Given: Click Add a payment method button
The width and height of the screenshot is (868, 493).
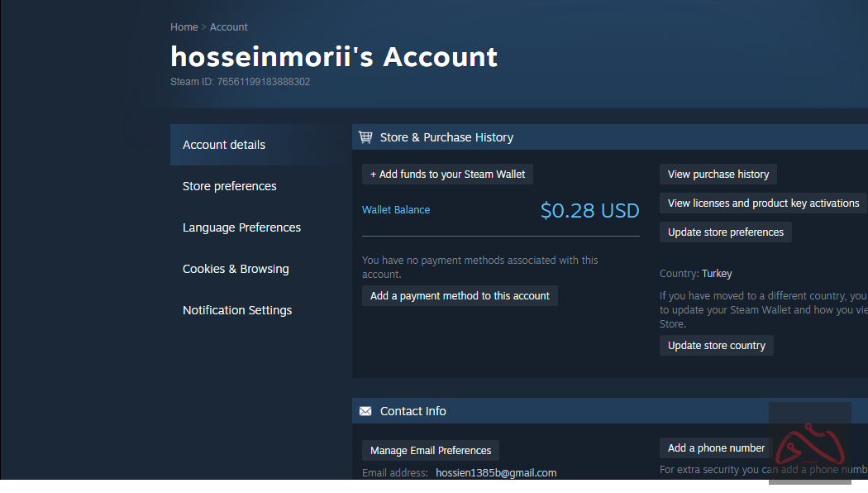Looking at the screenshot, I should [x=460, y=296].
